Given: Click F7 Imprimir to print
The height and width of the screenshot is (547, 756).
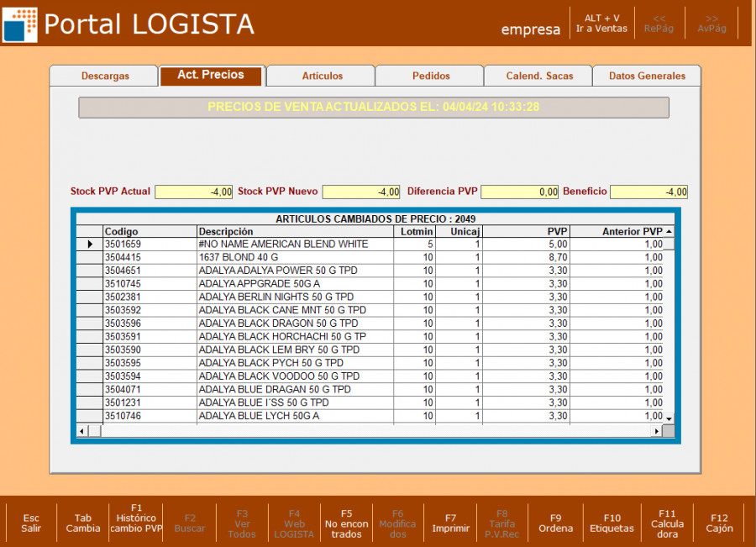Looking at the screenshot, I should tap(450, 523).
